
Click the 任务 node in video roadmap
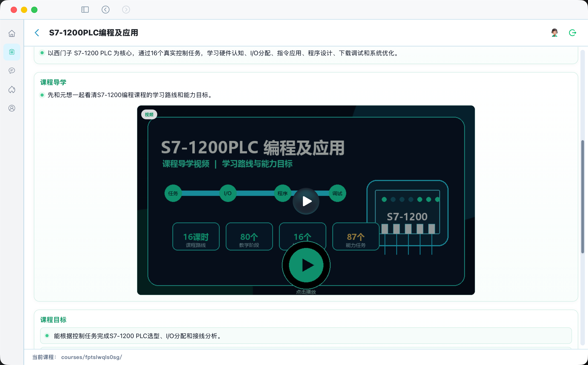coord(173,193)
